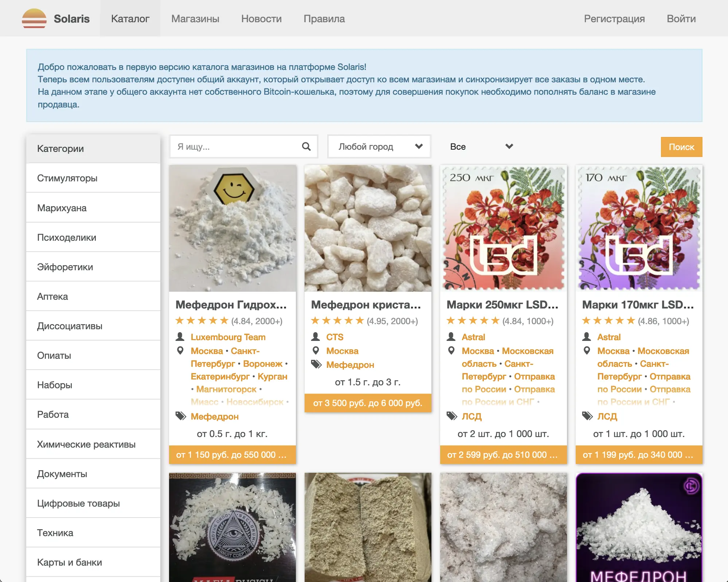Click the user icon beside CTS seller
Image resolution: width=728 pixels, height=582 pixels.
click(x=316, y=337)
